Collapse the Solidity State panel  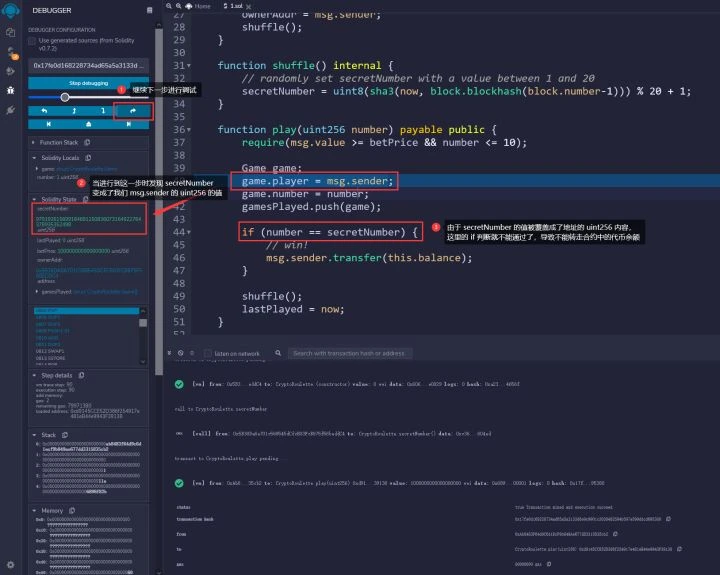point(34,199)
